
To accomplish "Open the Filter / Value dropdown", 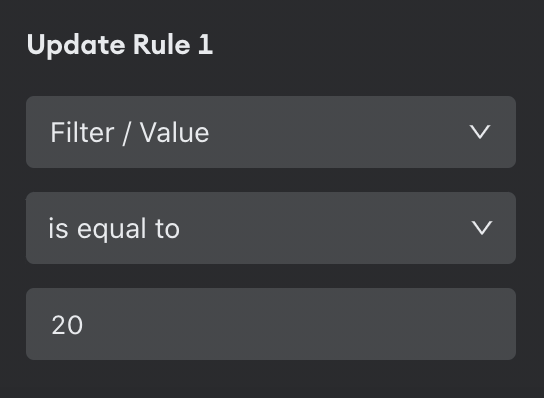I will click(271, 132).
